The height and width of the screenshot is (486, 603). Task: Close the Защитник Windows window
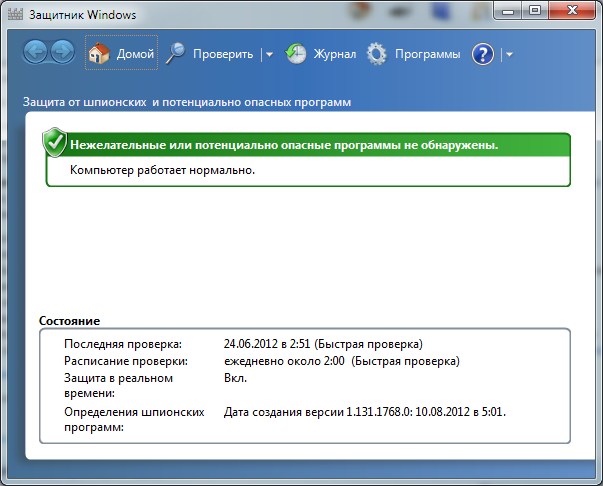point(572,11)
